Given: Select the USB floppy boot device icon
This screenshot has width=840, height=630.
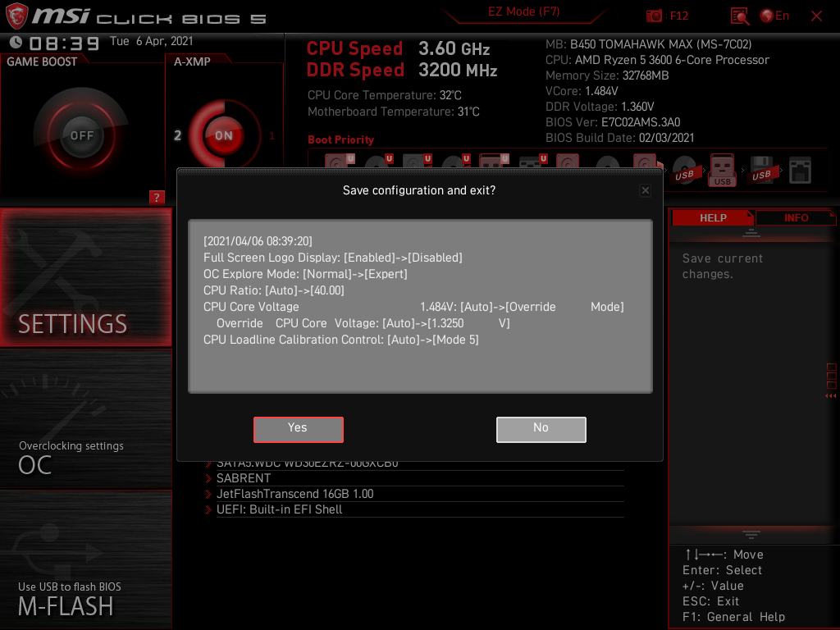Looking at the screenshot, I should 761,171.
